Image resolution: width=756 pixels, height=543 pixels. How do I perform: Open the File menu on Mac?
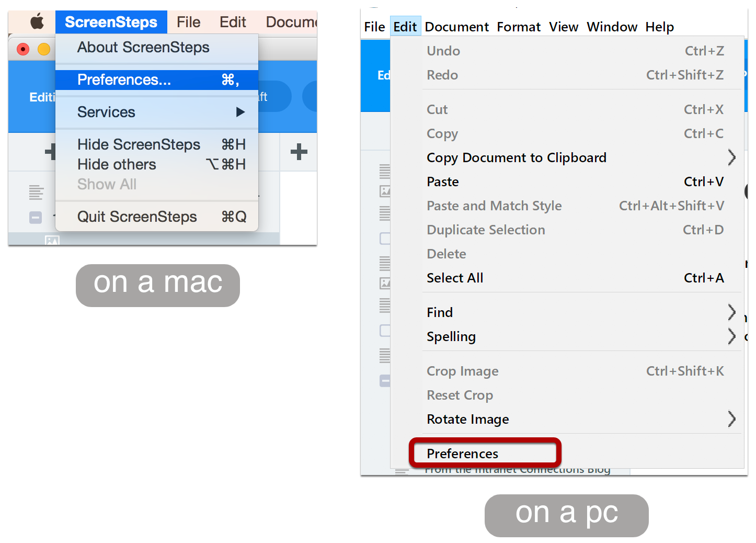pyautogui.click(x=188, y=22)
